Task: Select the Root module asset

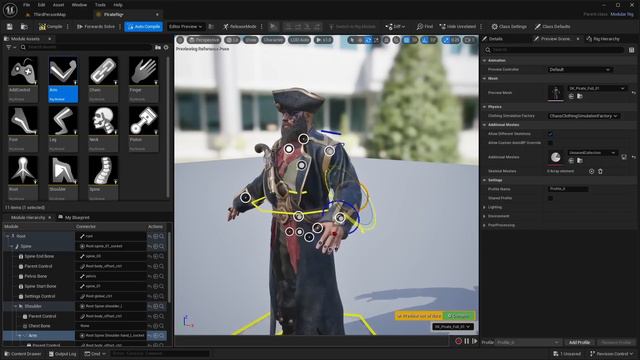Action: (23, 178)
